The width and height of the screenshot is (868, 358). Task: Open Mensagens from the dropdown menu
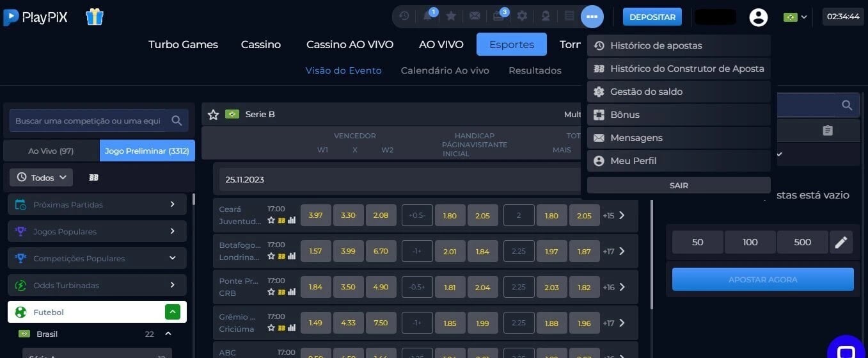tap(679, 138)
